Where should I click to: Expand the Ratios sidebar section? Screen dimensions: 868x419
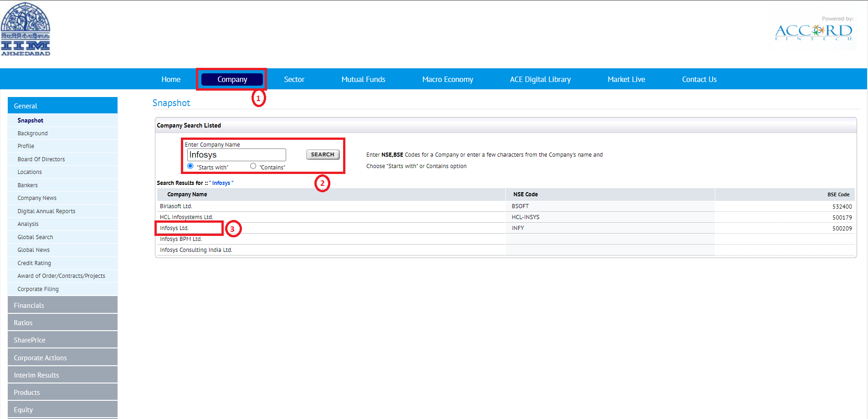click(62, 322)
